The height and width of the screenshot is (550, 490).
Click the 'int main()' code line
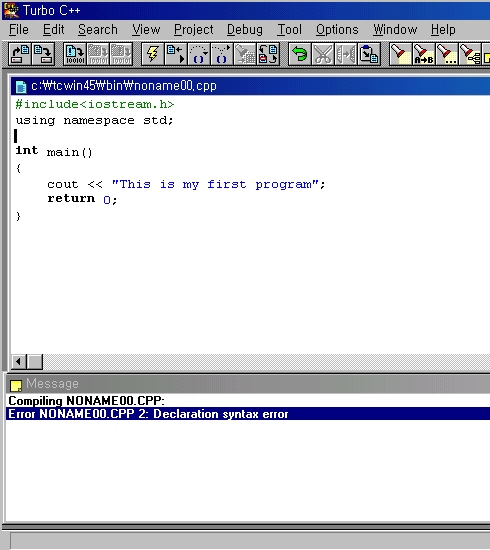coord(54,152)
